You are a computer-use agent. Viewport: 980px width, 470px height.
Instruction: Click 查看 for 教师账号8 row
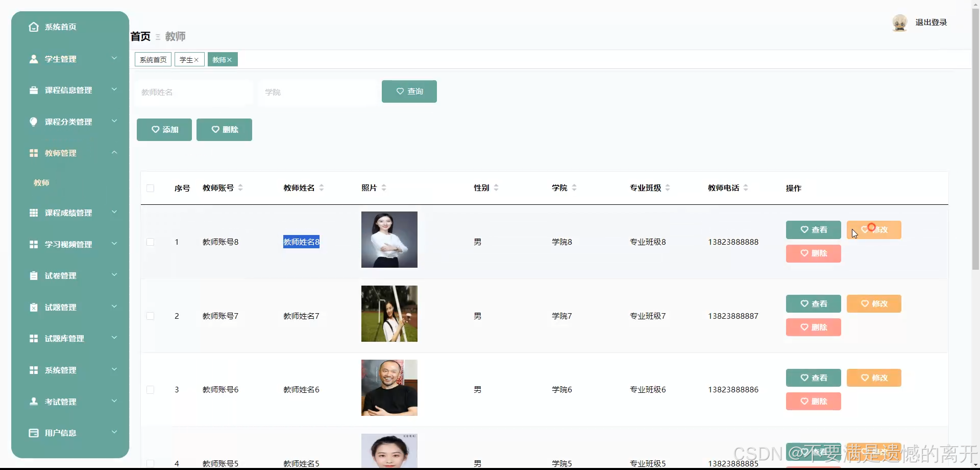[x=814, y=230]
